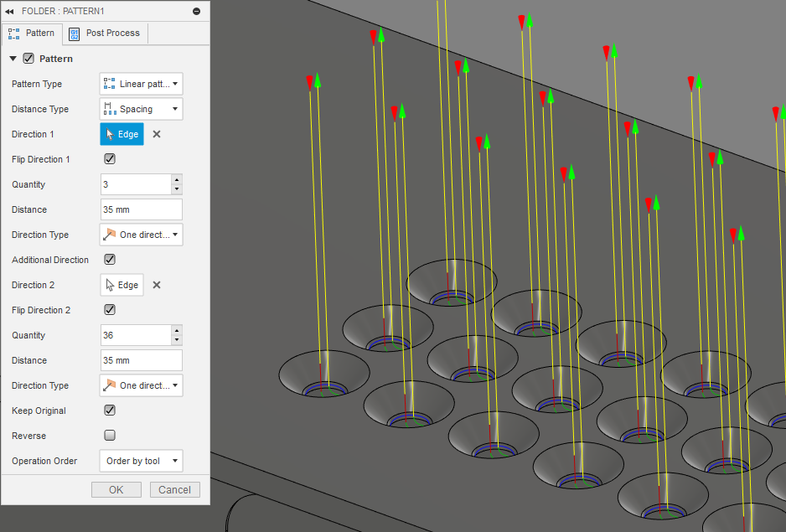Image resolution: width=786 pixels, height=532 pixels.
Task: Clear Direction 2 selection with the X icon
Action: (156, 284)
